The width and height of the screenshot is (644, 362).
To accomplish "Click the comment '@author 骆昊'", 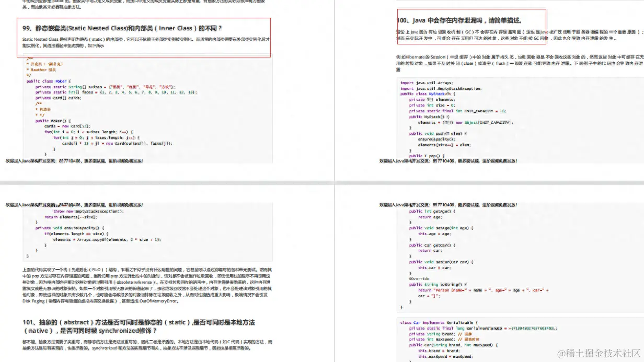I will (x=42, y=69).
